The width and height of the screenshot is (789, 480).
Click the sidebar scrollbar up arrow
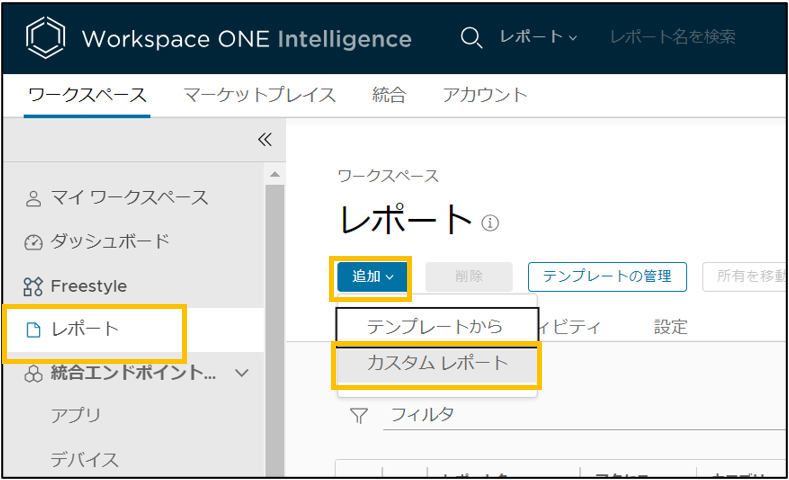pos(275,175)
